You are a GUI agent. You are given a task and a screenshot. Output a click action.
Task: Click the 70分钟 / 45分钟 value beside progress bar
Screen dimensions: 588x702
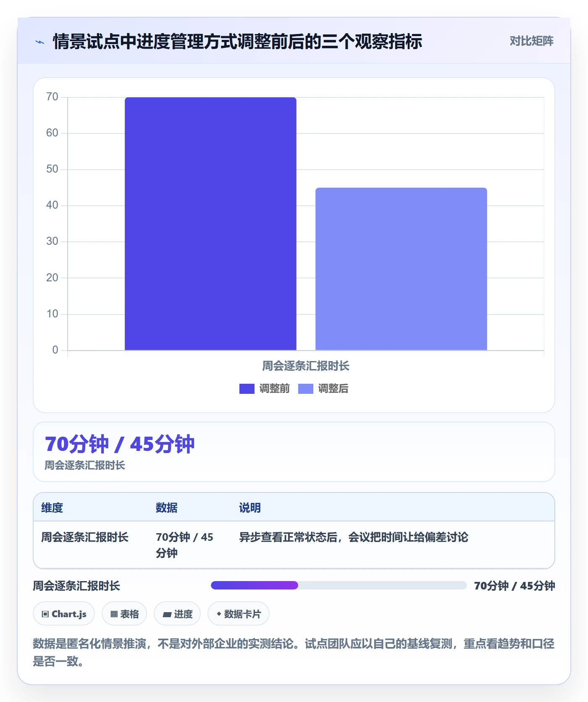coord(514,586)
